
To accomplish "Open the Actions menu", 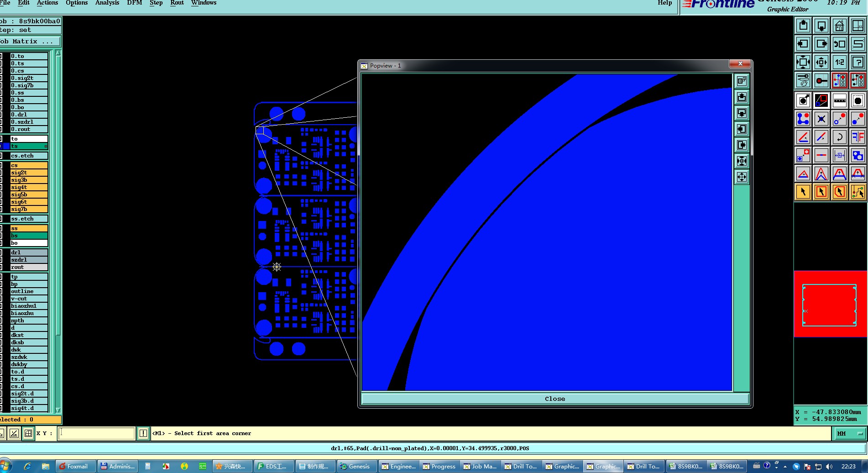I will point(47,3).
